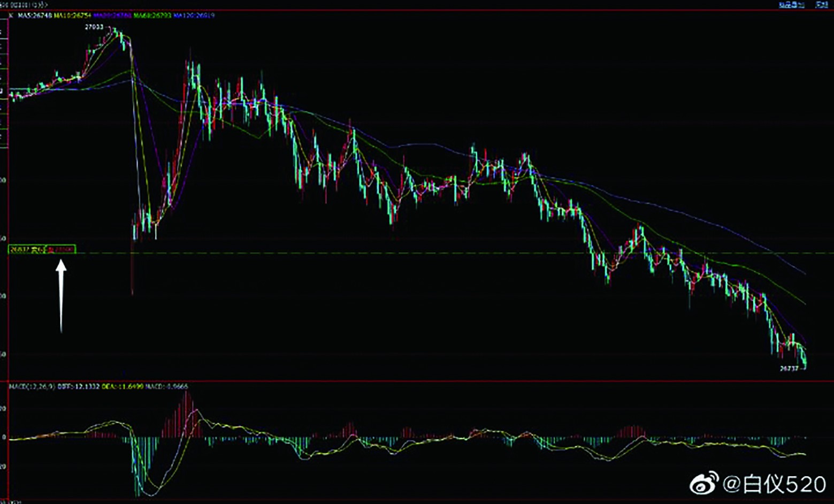Click the first blue link at top right
The height and width of the screenshot is (504, 834).
[x=791, y=5]
